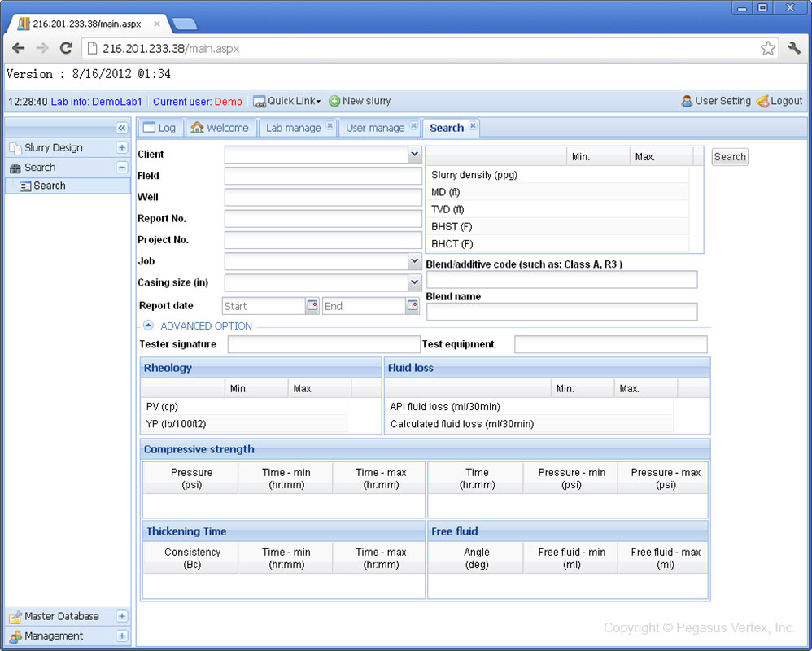Select the PV (cp) rheology row

[244, 407]
